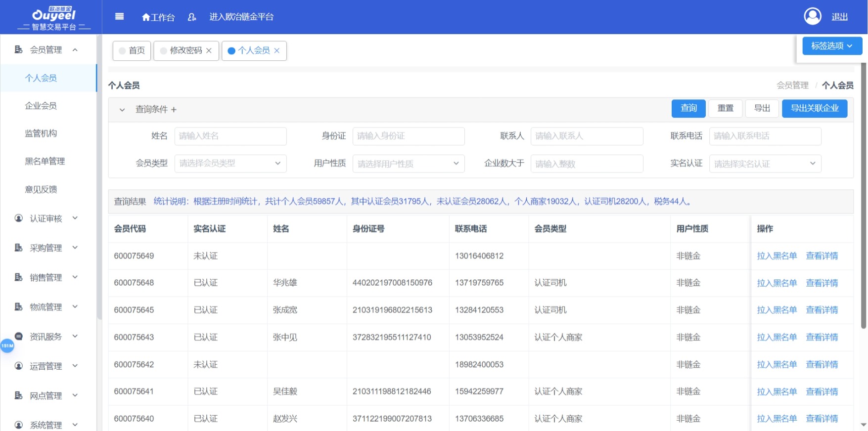Click the 系统管理 sidebar icon
The width and height of the screenshot is (868, 431).
[19, 425]
